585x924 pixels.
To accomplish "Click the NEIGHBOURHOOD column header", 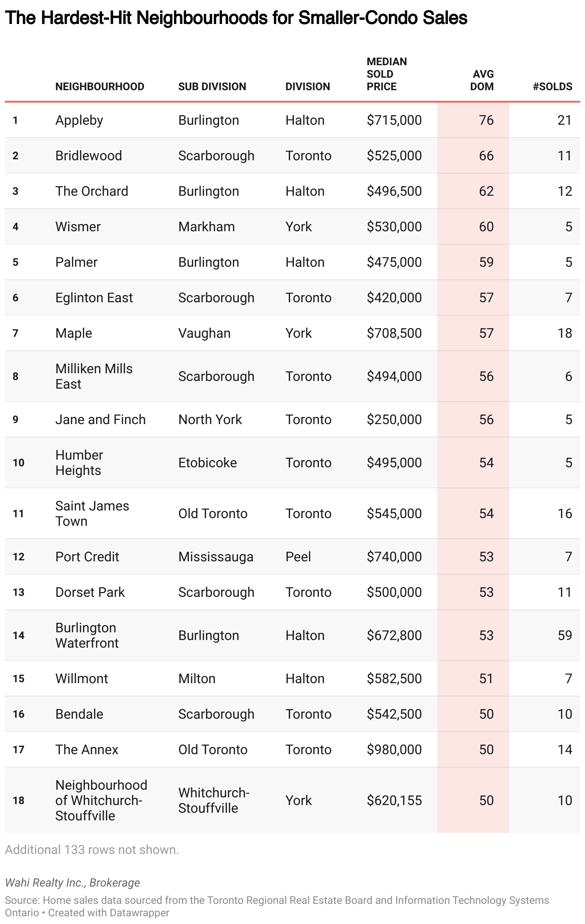I will (x=100, y=87).
